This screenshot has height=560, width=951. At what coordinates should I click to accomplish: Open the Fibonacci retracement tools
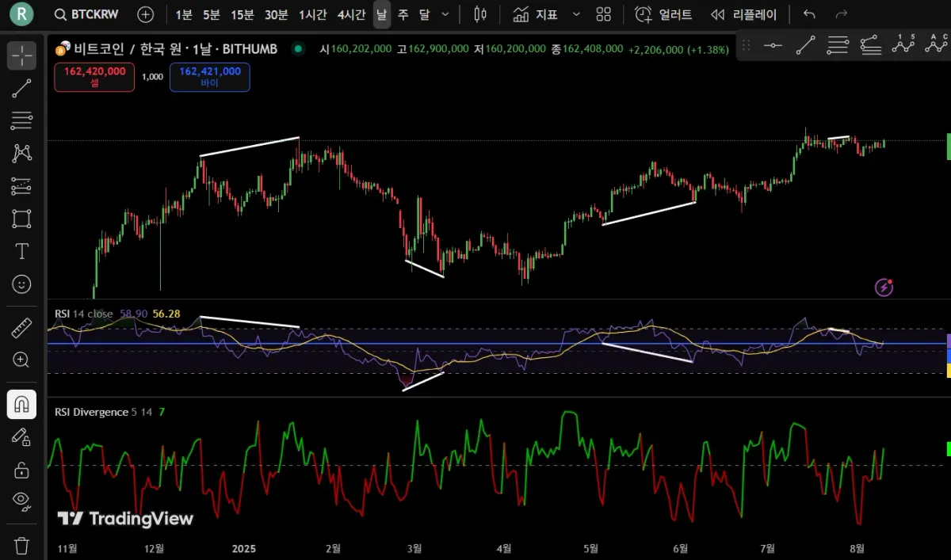point(21,120)
